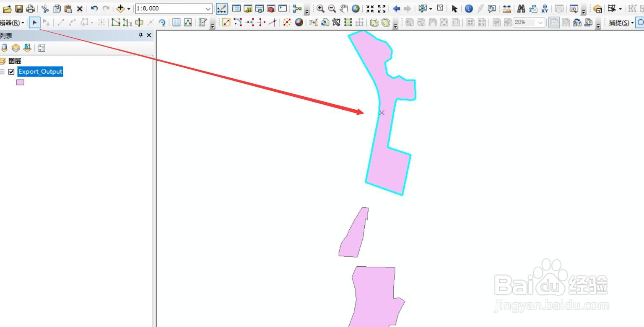Open the ArcToolbox red toolbox icon

[x=271, y=8]
